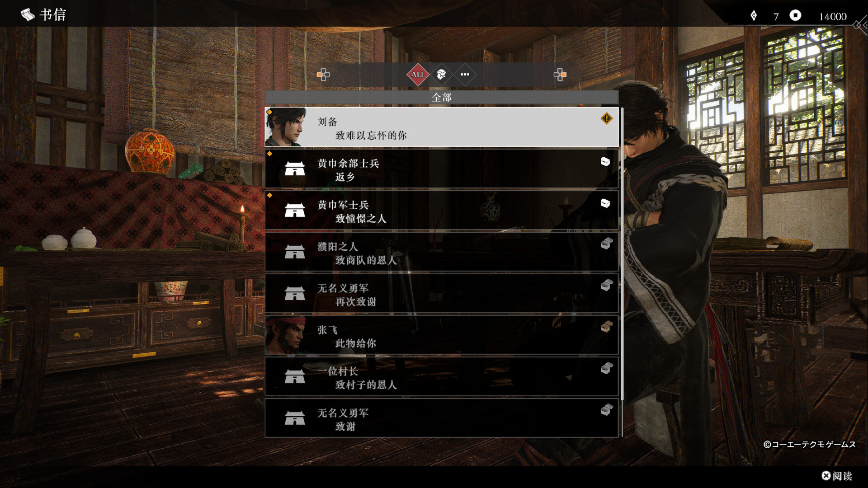Open the last 无名义勇军 letter 致谢
The height and width of the screenshot is (488, 868).
coord(442,418)
